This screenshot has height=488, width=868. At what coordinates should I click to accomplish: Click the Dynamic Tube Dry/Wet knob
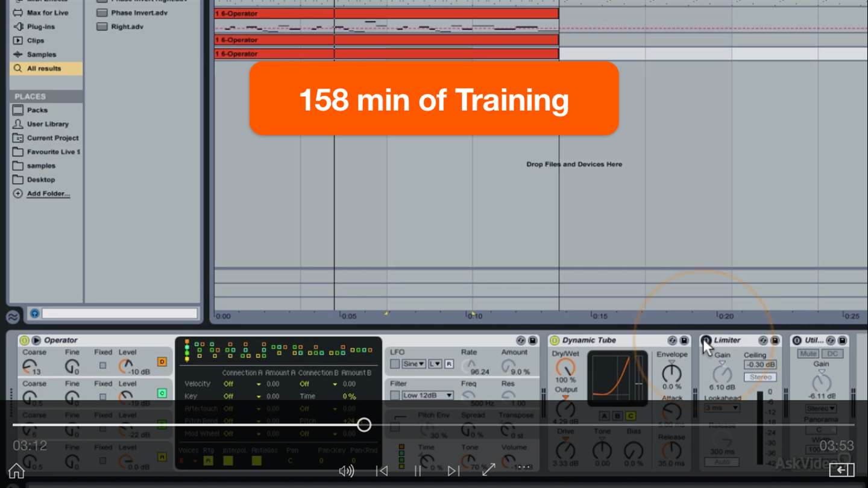coord(565,367)
